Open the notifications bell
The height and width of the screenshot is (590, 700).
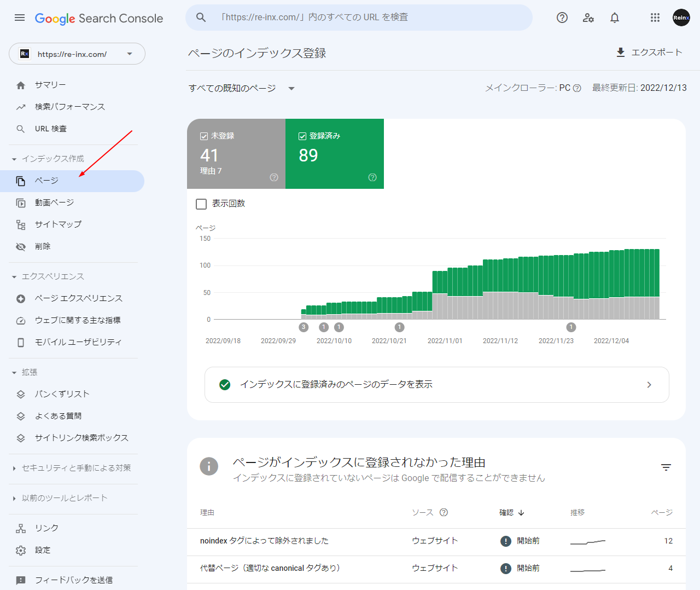click(615, 18)
